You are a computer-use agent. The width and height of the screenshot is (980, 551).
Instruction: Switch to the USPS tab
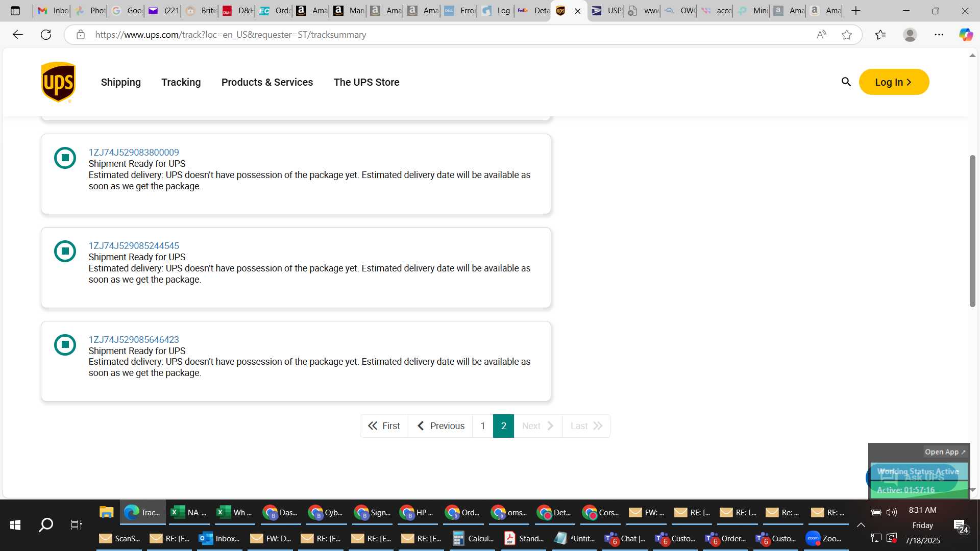(x=606, y=11)
